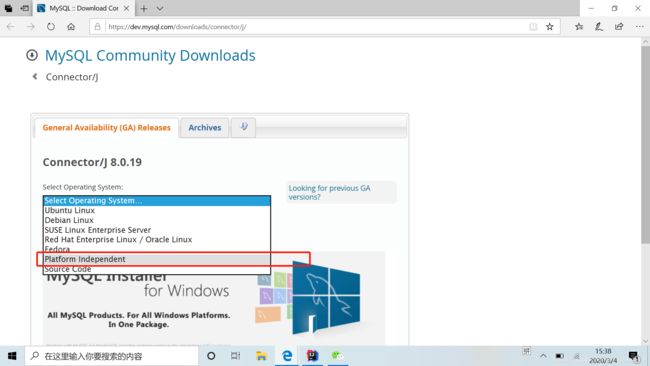Click Select Operating System... highlighted entry
650x366 pixels.
[157, 201]
